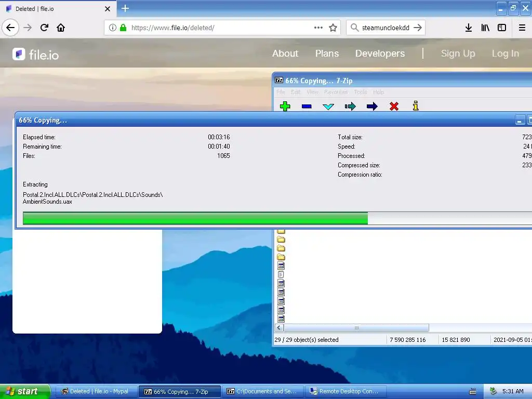
Task: Click the 7-Zip Add green plus icon
Action: pos(285,106)
